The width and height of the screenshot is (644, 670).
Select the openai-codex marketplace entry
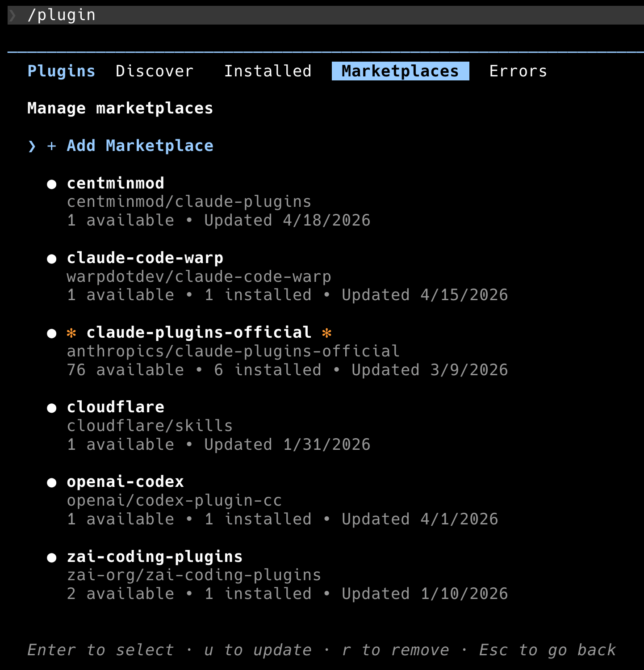point(125,482)
